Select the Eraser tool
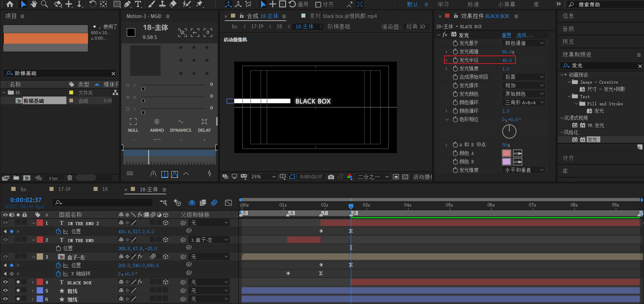644x304 pixels. click(173, 4)
